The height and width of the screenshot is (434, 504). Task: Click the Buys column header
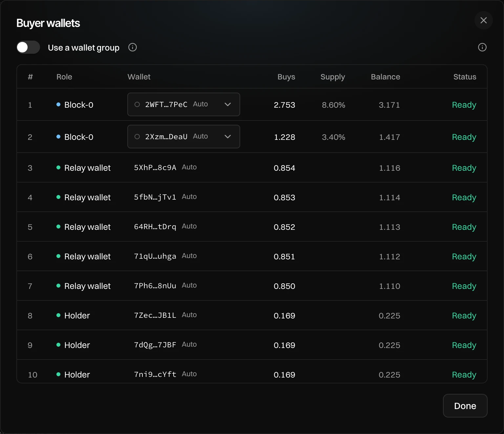point(286,77)
